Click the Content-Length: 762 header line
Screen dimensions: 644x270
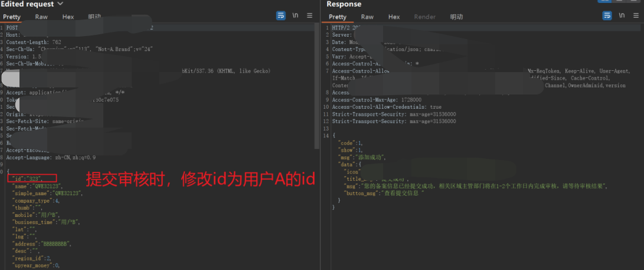click(34, 42)
